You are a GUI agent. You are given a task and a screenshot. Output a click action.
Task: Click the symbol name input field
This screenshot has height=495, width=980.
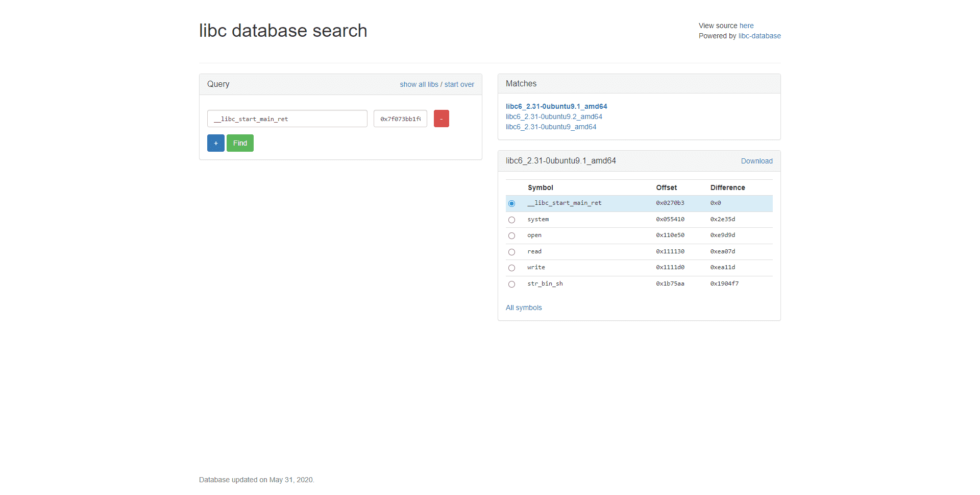pyautogui.click(x=287, y=119)
